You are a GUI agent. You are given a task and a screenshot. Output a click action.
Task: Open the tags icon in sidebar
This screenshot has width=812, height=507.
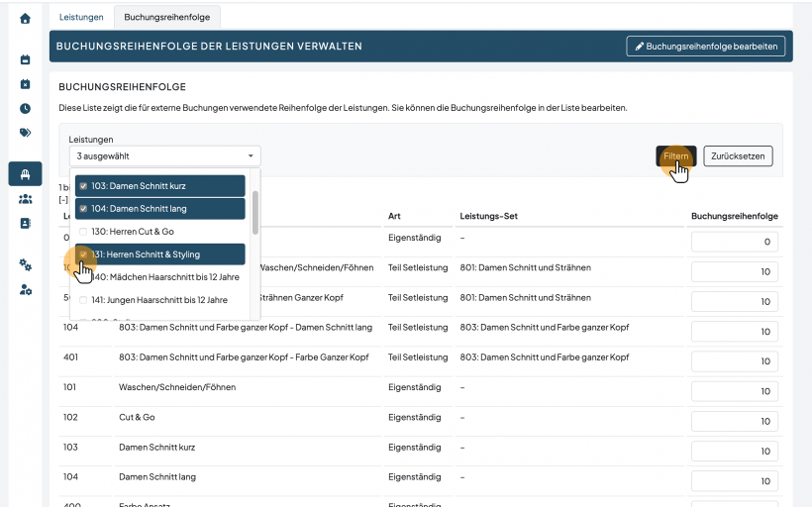coord(25,133)
